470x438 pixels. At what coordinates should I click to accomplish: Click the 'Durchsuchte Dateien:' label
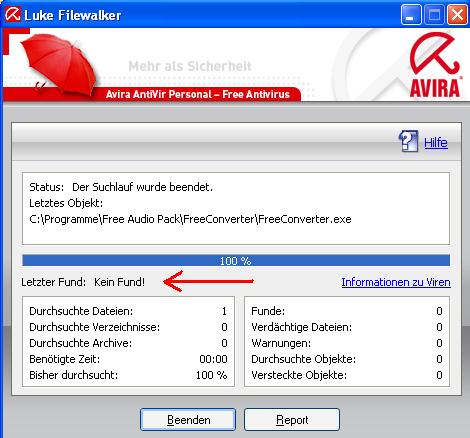point(81,311)
